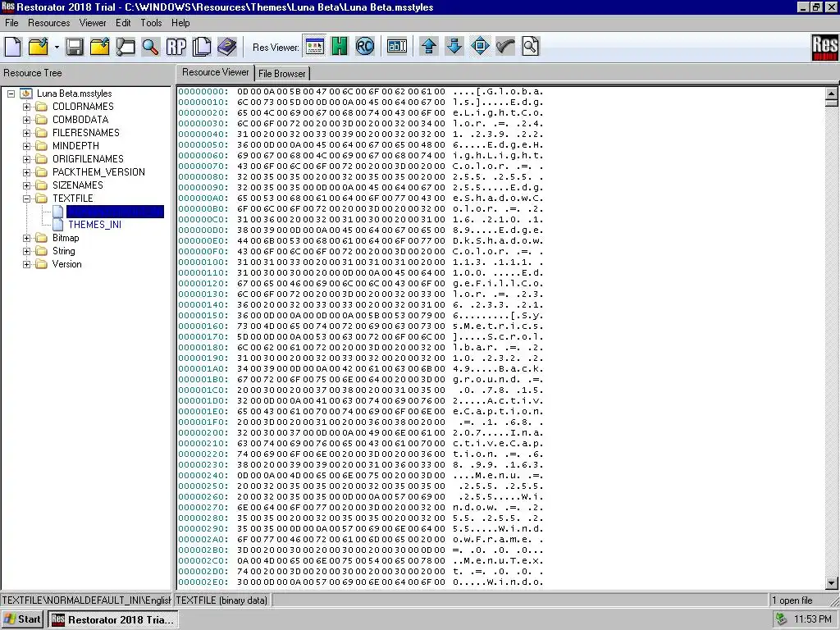Image resolution: width=840 pixels, height=630 pixels.
Task: Click the hex viewer scroll down arrow
Action: (x=832, y=583)
